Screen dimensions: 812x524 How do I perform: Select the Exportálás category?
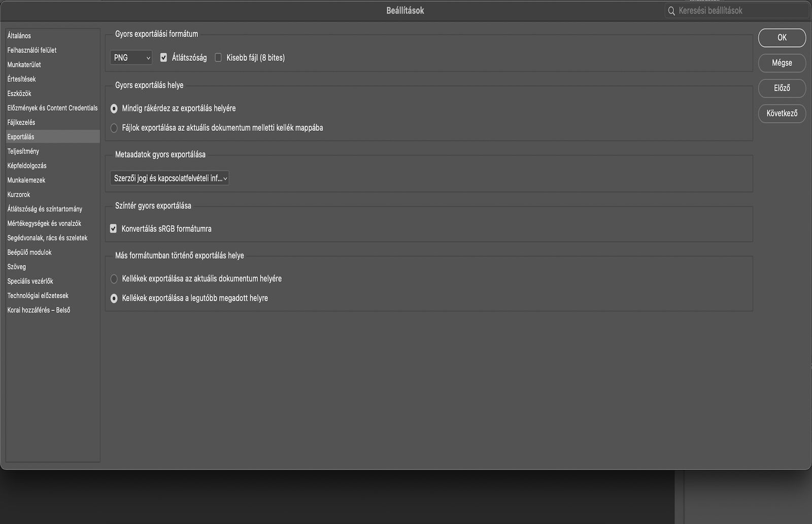pyautogui.click(x=53, y=137)
